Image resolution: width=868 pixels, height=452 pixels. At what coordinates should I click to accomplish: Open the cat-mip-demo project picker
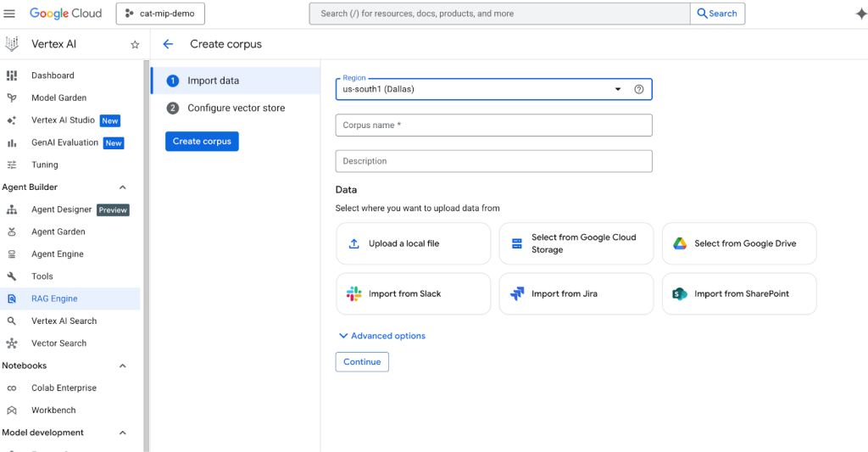click(160, 14)
